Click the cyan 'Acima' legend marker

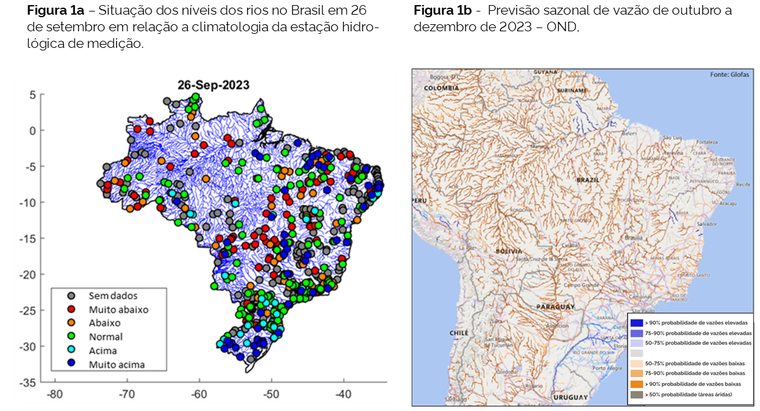tap(72, 350)
